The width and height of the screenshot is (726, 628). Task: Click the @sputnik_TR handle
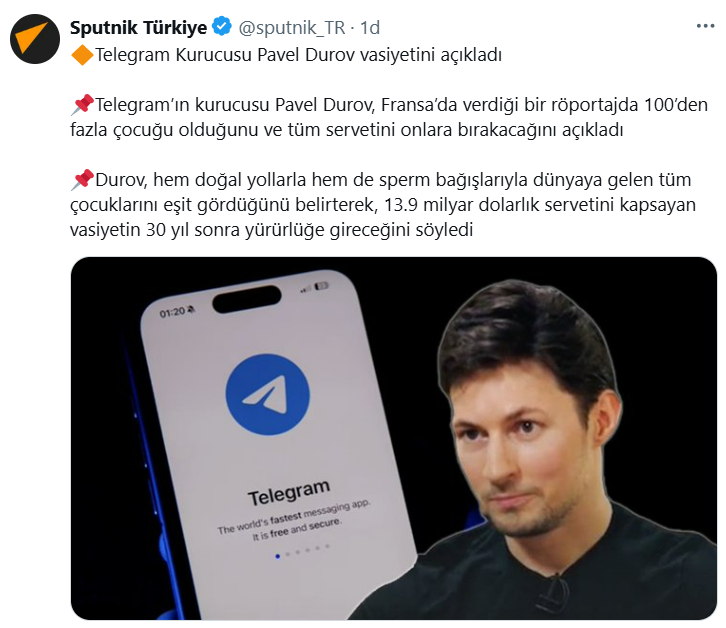[292, 28]
